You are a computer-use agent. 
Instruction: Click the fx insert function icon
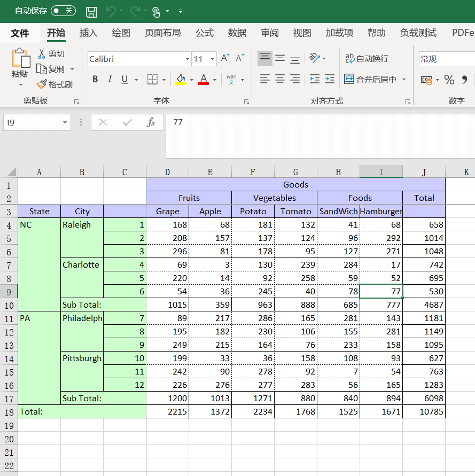[151, 123]
